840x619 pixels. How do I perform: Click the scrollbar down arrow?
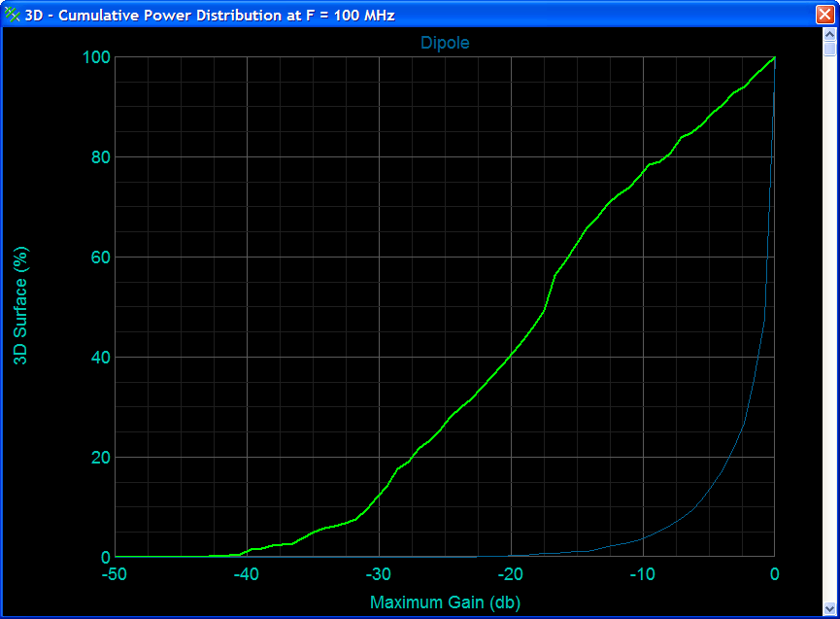coord(829,608)
